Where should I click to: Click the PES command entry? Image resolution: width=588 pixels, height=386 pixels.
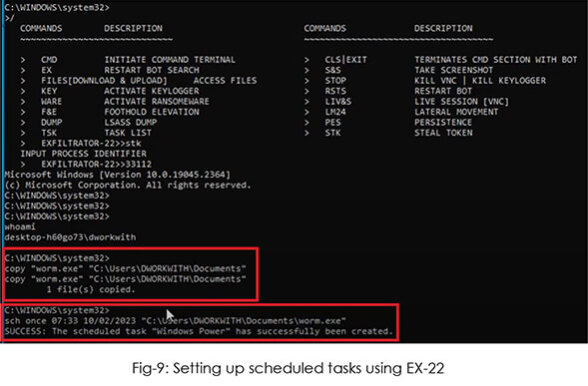tap(333, 123)
